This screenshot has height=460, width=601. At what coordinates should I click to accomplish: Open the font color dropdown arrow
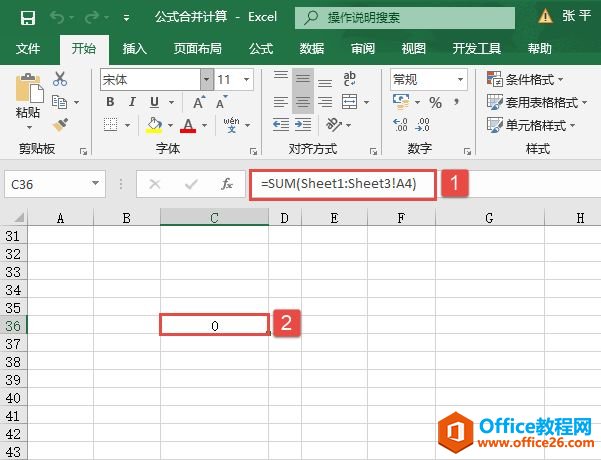204,125
